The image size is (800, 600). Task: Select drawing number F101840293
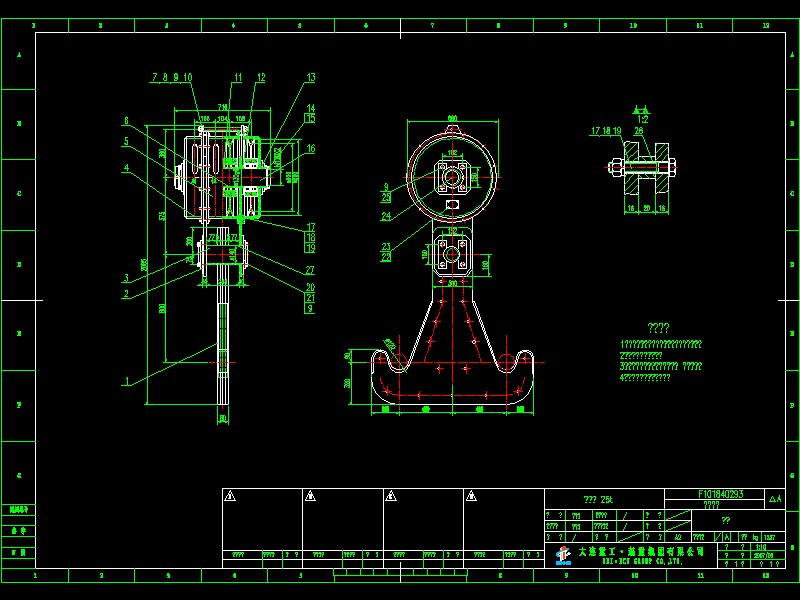pyautogui.click(x=720, y=494)
